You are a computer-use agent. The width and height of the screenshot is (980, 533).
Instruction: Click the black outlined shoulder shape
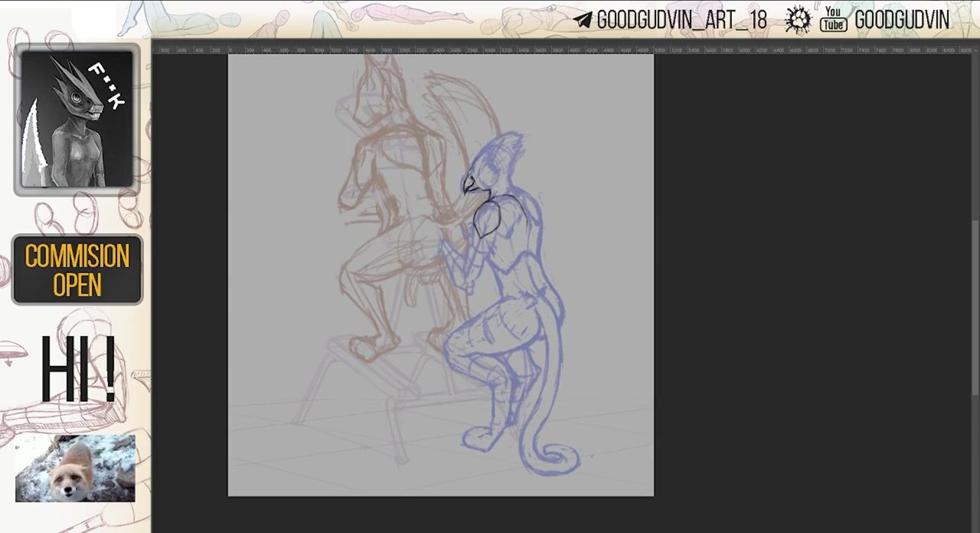488,218
